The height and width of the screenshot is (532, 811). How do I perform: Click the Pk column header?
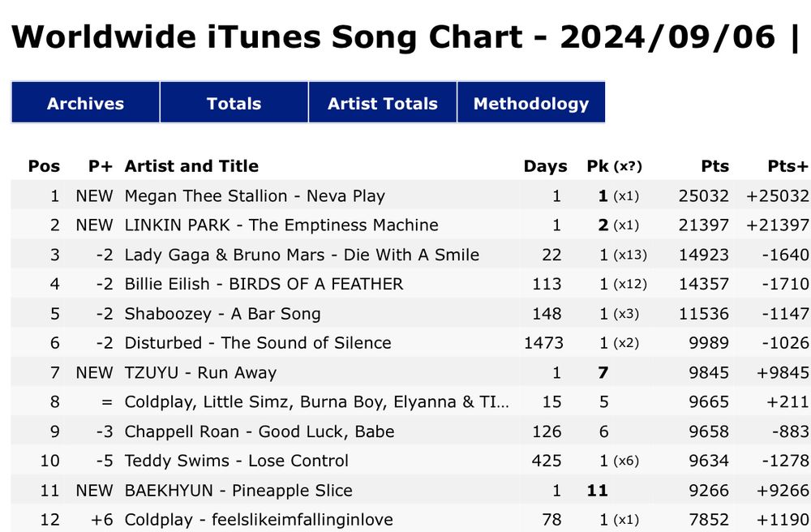point(598,166)
